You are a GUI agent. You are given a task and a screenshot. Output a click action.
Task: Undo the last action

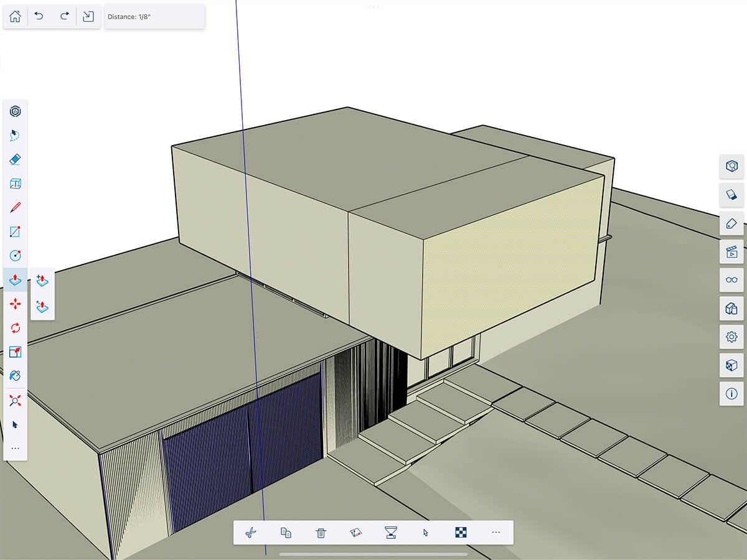(x=39, y=16)
